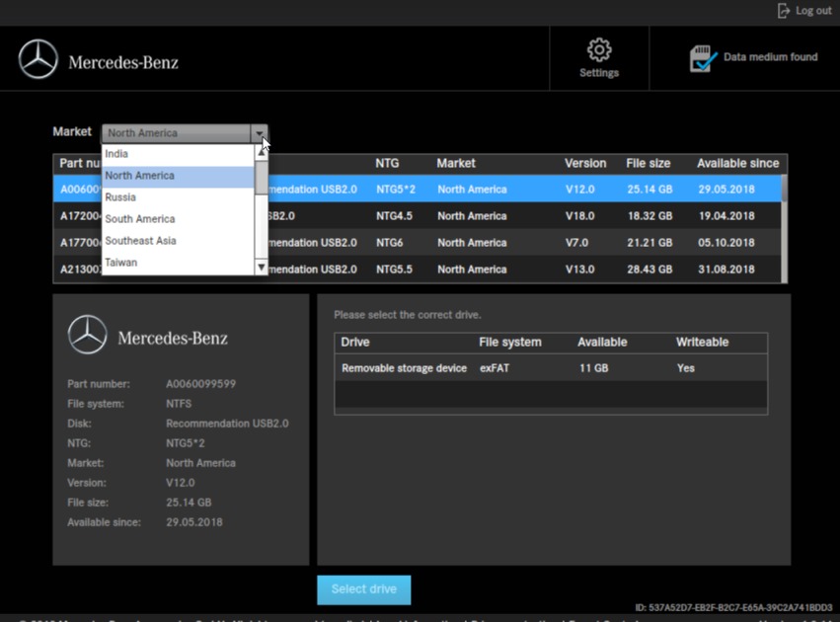Click the 21.21 GB file size cell
Viewport: 840px width, 622px height.
(649, 243)
